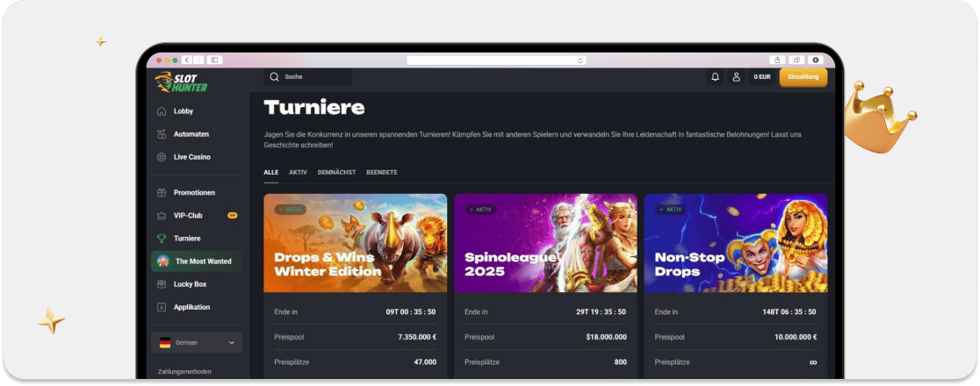Click the Live Casino chip icon
The height and width of the screenshot is (386, 980).
pyautogui.click(x=162, y=157)
